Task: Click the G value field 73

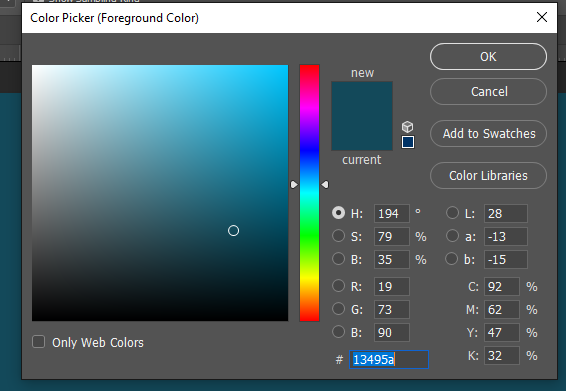Action: click(x=392, y=310)
